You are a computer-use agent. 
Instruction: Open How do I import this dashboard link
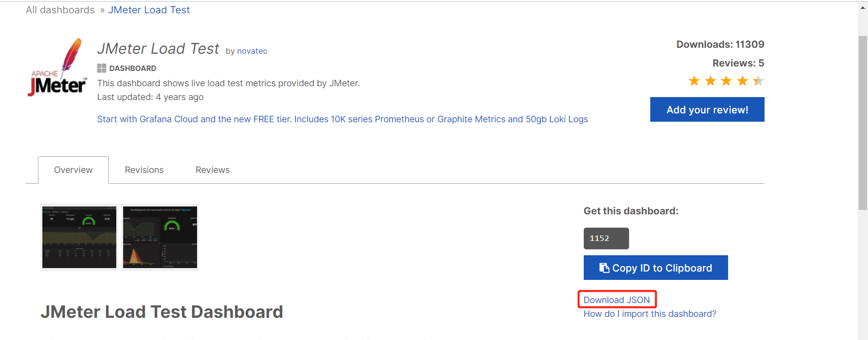tap(650, 314)
